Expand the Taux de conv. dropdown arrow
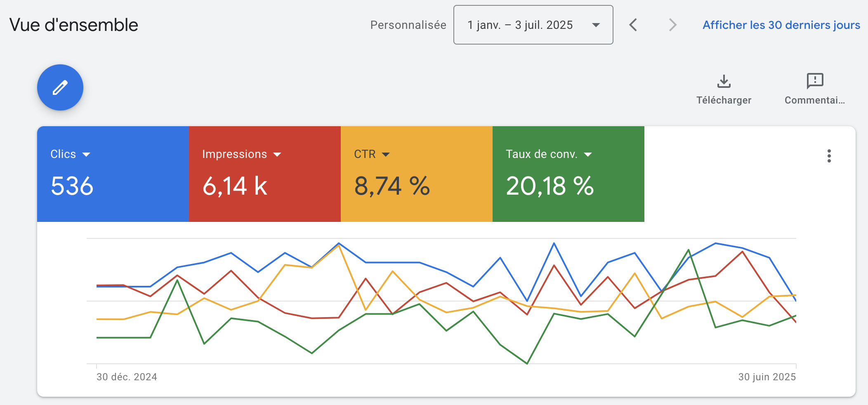Viewport: 868px width, 405px height. pyautogui.click(x=588, y=155)
